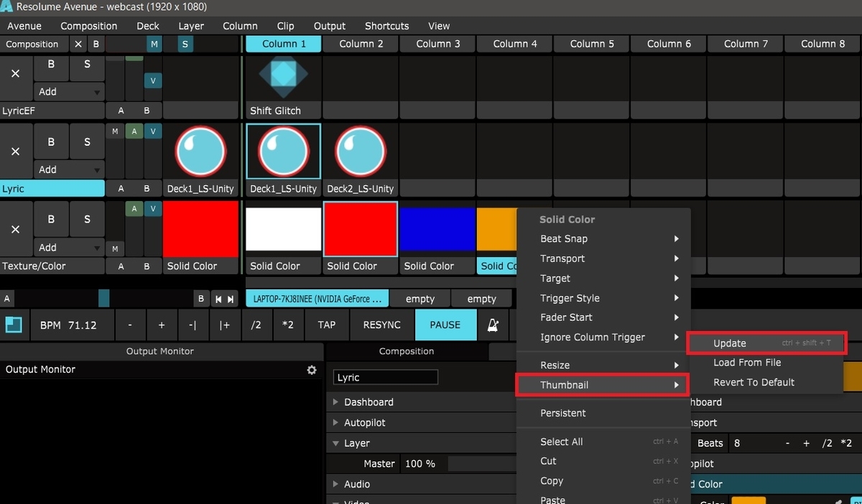Trigger Column 1 header
The width and height of the screenshot is (862, 504).
pyautogui.click(x=283, y=44)
